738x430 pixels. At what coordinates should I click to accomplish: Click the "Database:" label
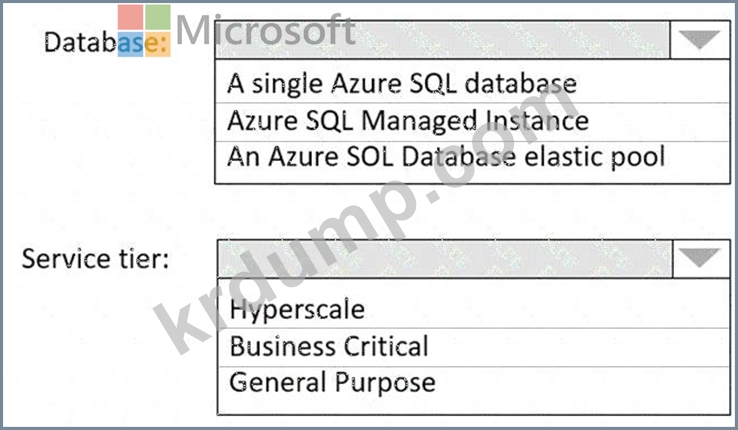pos(105,42)
